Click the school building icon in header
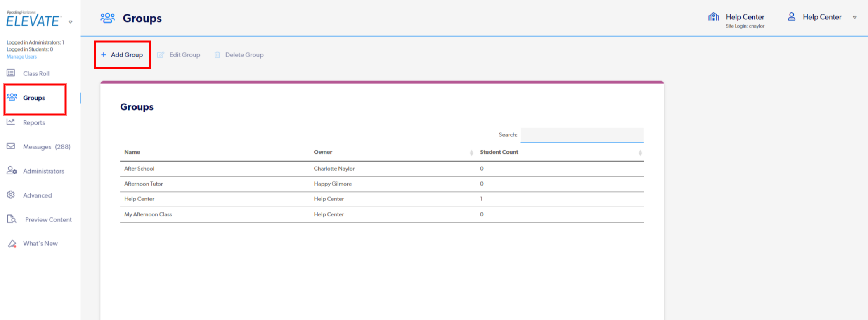868x320 pixels. (x=714, y=16)
